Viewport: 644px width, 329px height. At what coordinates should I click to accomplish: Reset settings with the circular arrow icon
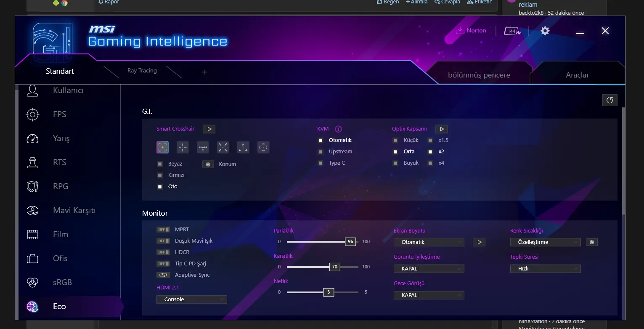(610, 100)
